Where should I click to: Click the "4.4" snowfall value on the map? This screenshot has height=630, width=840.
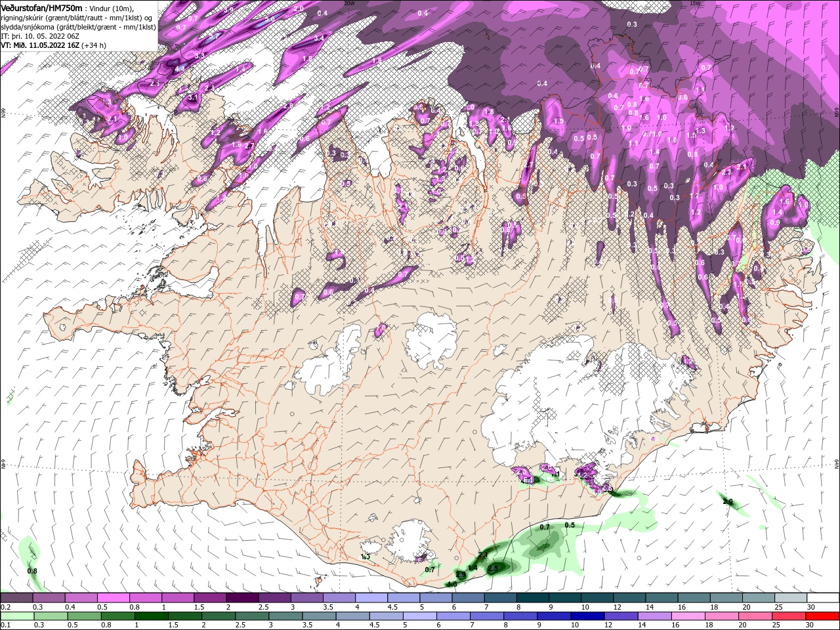(x=179, y=68)
